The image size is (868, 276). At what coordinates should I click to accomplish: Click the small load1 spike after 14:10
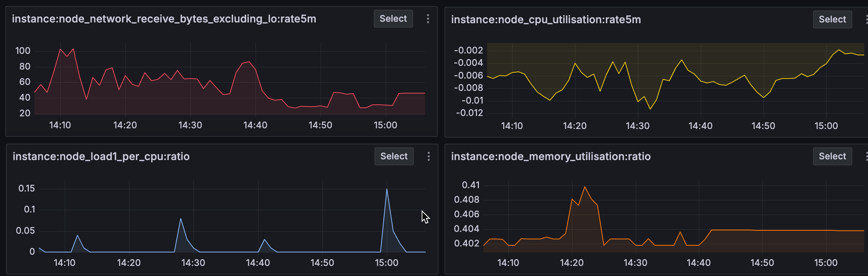[77, 235]
